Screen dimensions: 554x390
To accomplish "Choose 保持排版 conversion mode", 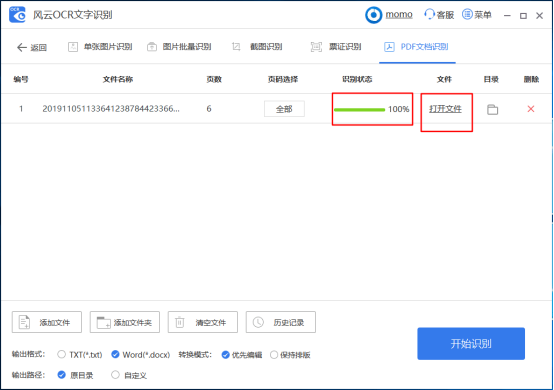I will click(x=290, y=355).
